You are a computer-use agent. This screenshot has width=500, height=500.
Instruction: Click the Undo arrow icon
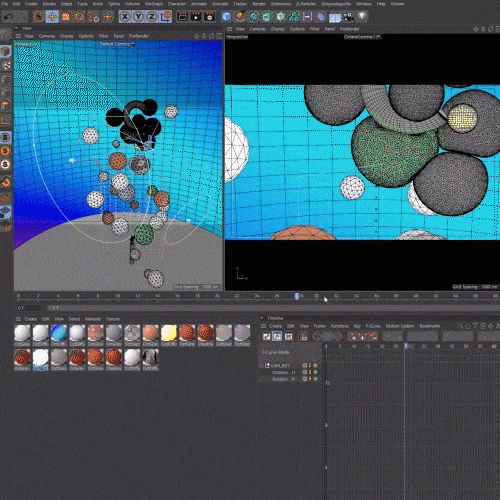point(9,16)
